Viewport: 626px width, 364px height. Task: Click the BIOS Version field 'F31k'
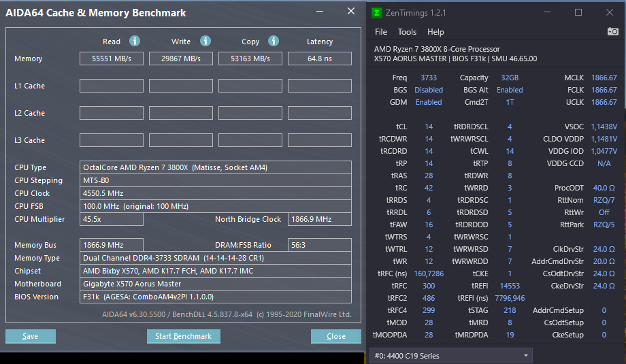click(x=216, y=297)
